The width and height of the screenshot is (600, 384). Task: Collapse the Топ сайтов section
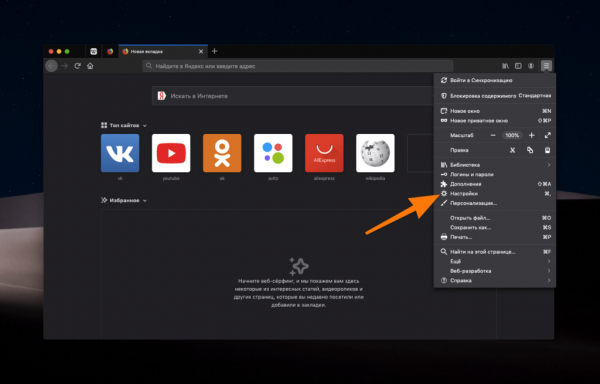tap(124, 125)
